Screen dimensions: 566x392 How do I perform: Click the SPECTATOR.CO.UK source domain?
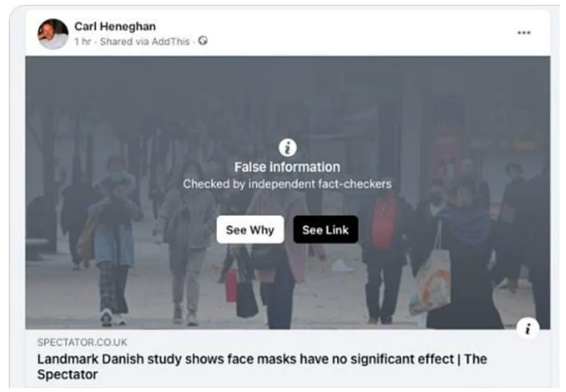tap(82, 342)
